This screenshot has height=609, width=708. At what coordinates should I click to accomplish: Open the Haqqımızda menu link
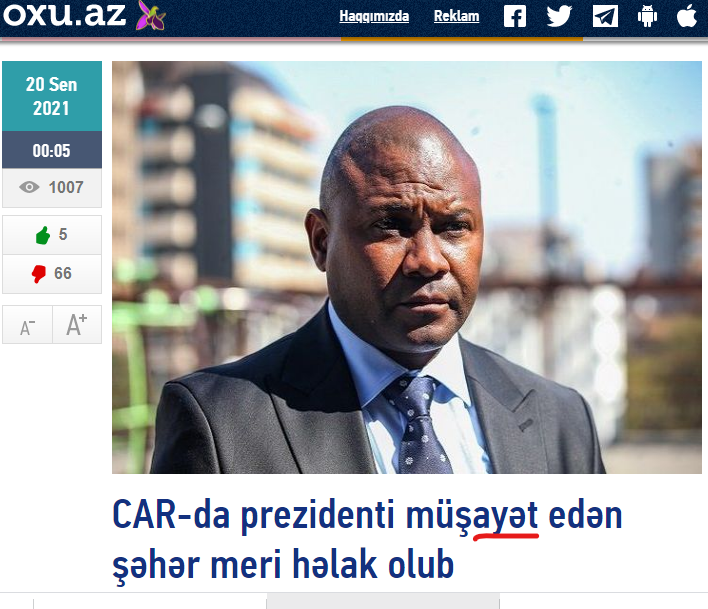374,16
